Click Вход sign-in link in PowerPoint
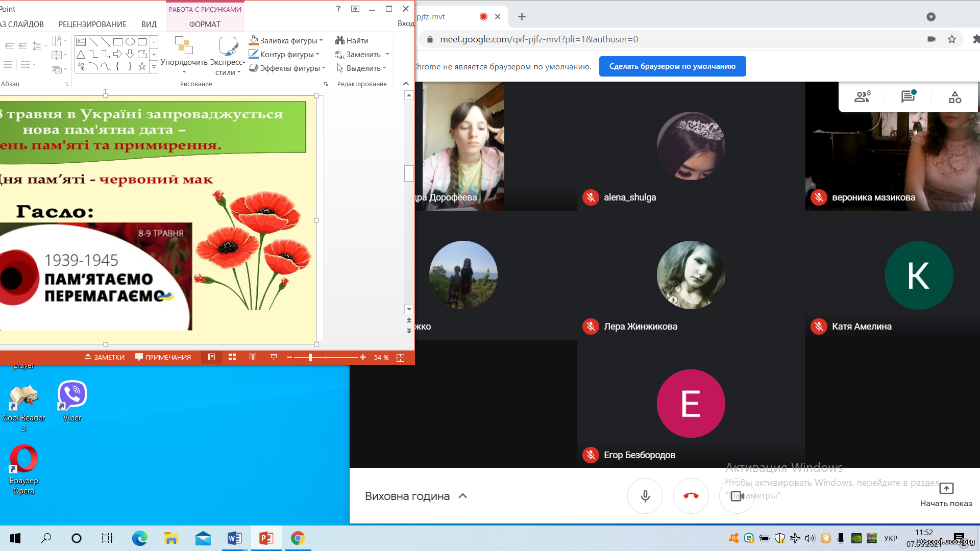Viewport: 980px width, 551px height. (x=405, y=23)
